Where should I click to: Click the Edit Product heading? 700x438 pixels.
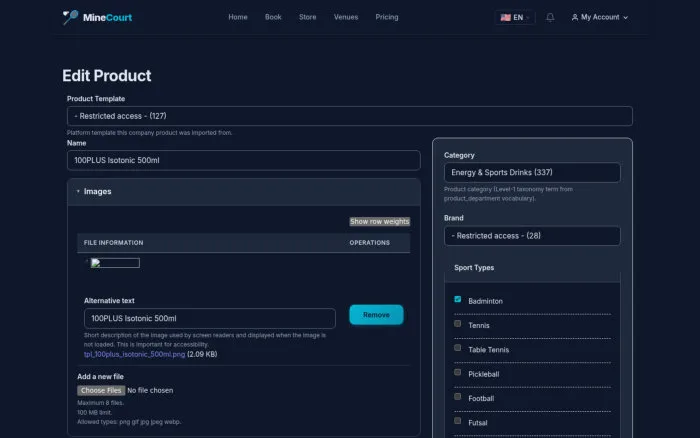point(107,76)
